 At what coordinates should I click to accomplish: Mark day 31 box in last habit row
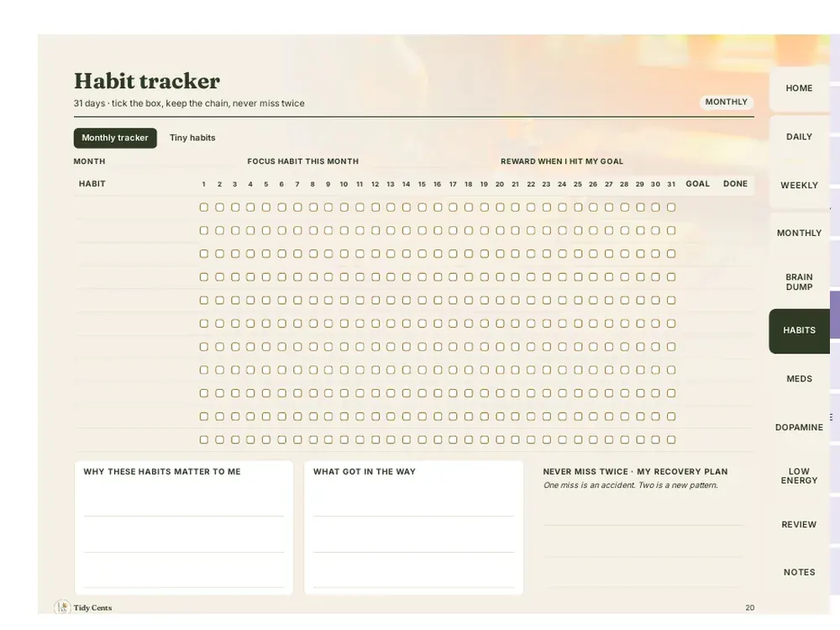pyautogui.click(x=671, y=440)
